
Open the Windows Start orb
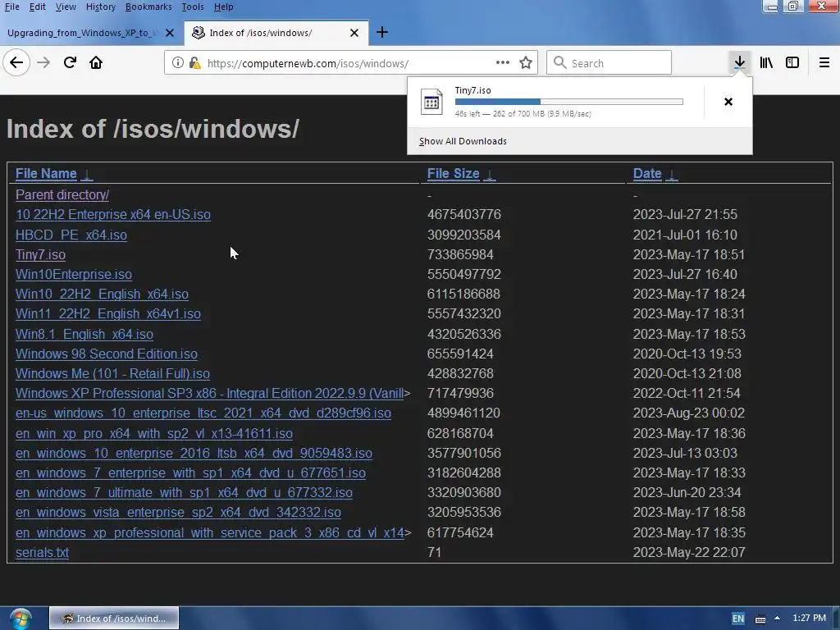click(20, 619)
